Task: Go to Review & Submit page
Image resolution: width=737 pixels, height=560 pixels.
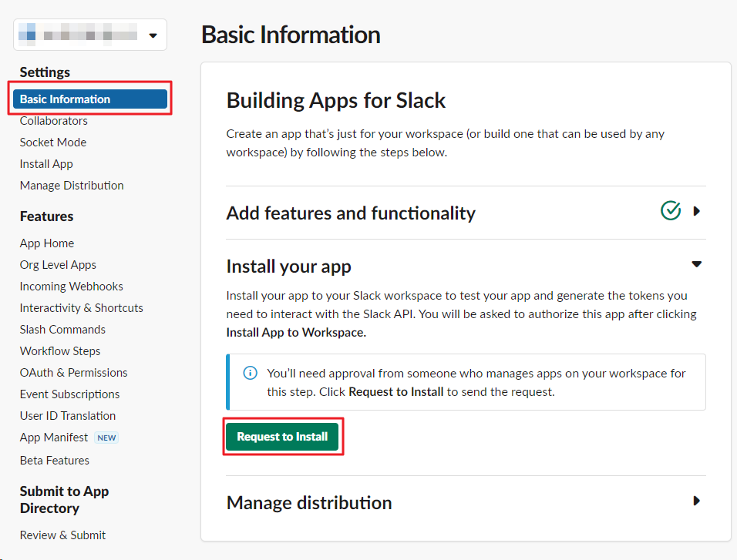Action: [63, 535]
